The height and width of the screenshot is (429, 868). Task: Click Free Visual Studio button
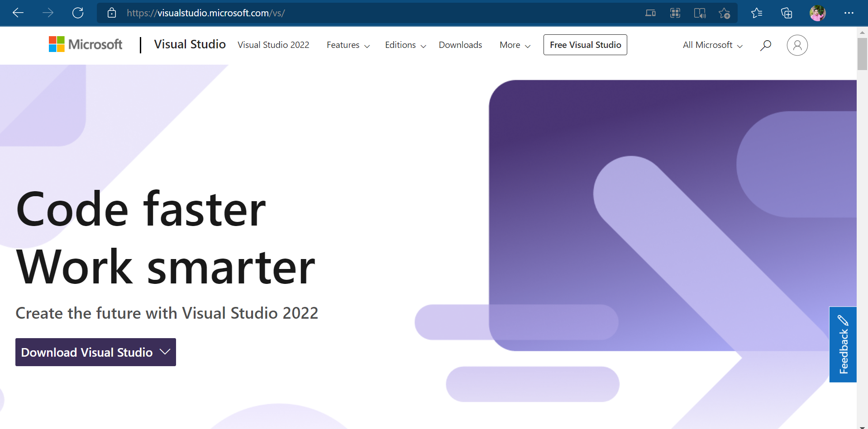click(x=585, y=45)
